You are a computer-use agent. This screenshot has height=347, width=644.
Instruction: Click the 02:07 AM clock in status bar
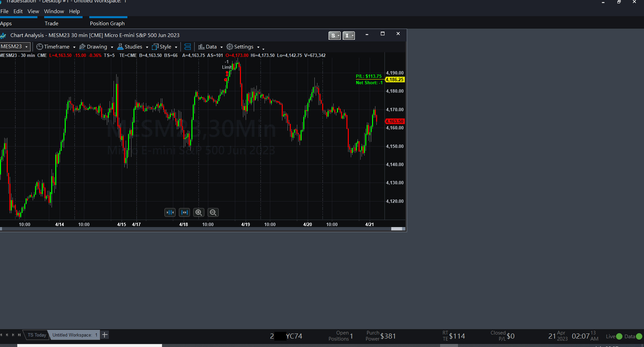pyautogui.click(x=585, y=336)
